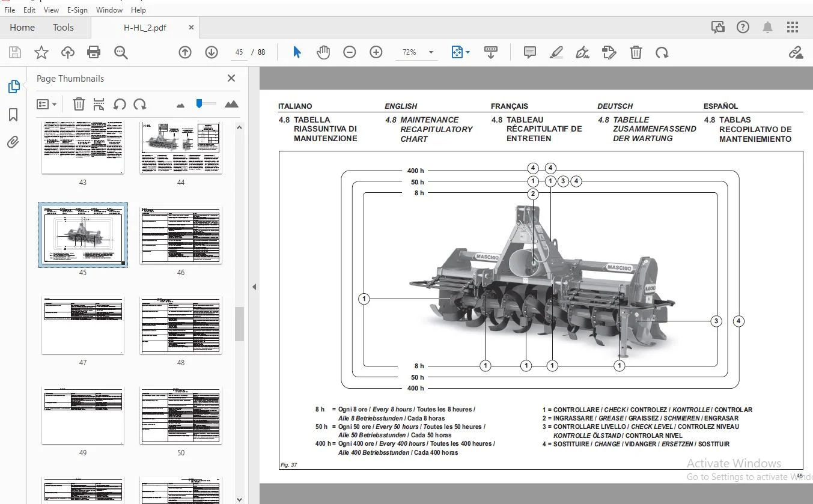Select page 43 thumbnail

point(82,148)
